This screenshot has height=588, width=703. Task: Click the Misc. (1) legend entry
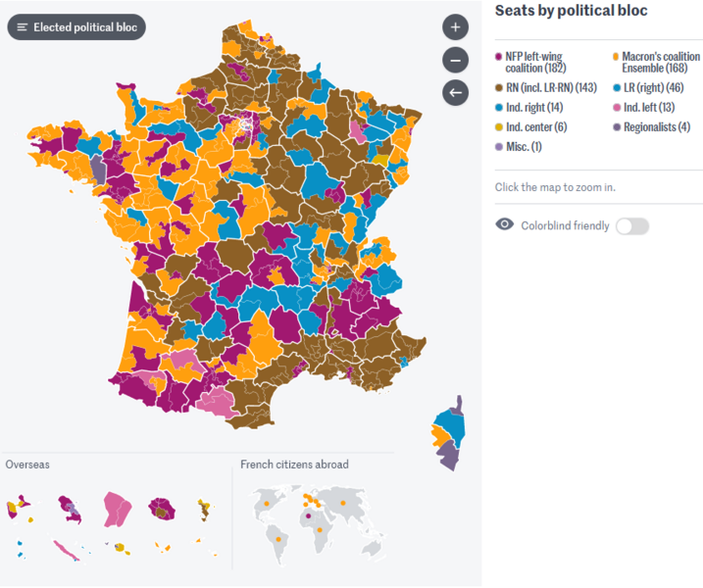[523, 147]
